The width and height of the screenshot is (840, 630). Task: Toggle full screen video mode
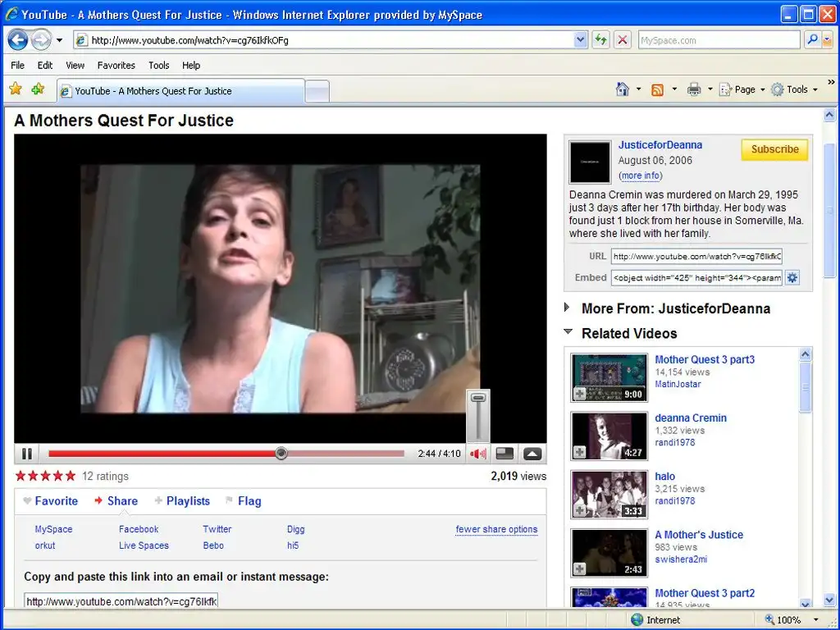pyautogui.click(x=532, y=454)
